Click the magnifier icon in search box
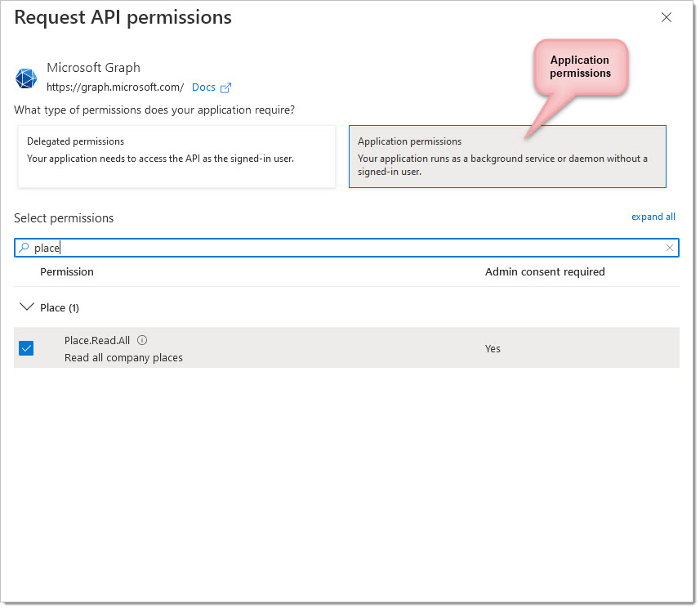Viewport: 700px width, 609px height. pyautogui.click(x=25, y=247)
